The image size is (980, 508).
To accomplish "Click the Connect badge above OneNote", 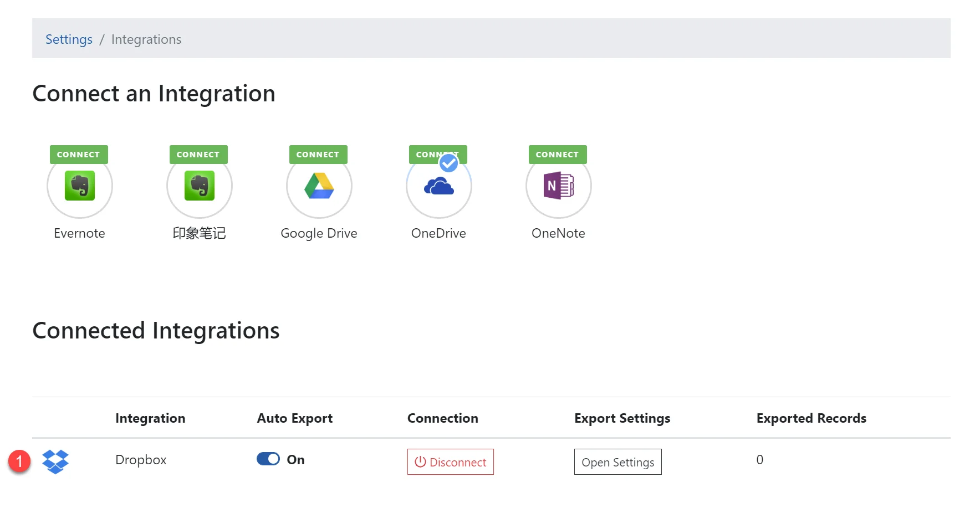I will (558, 155).
